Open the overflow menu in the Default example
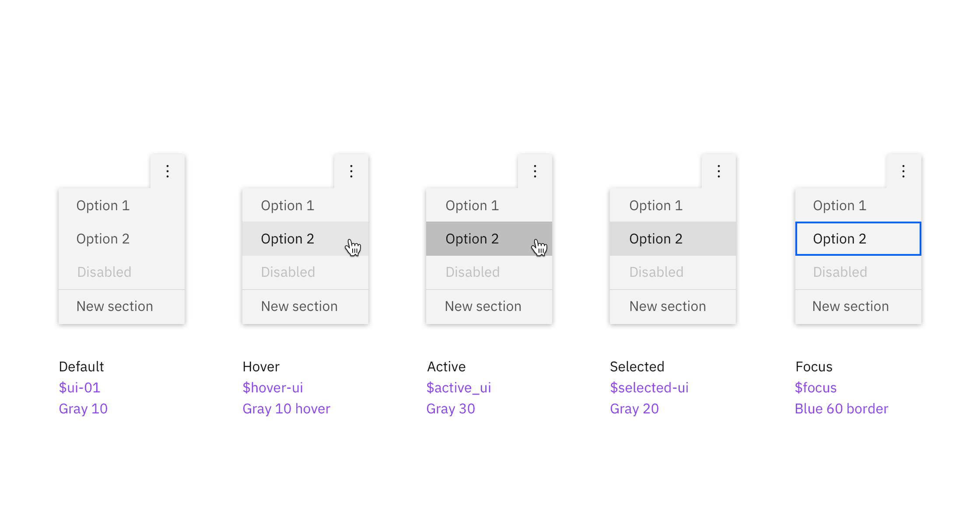 point(167,171)
